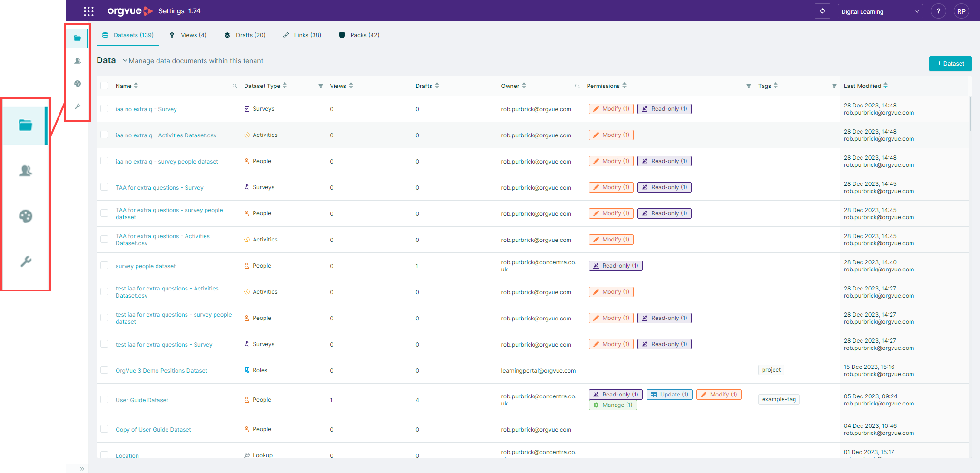
Task: Open the RP user profile avatar
Action: (x=961, y=11)
